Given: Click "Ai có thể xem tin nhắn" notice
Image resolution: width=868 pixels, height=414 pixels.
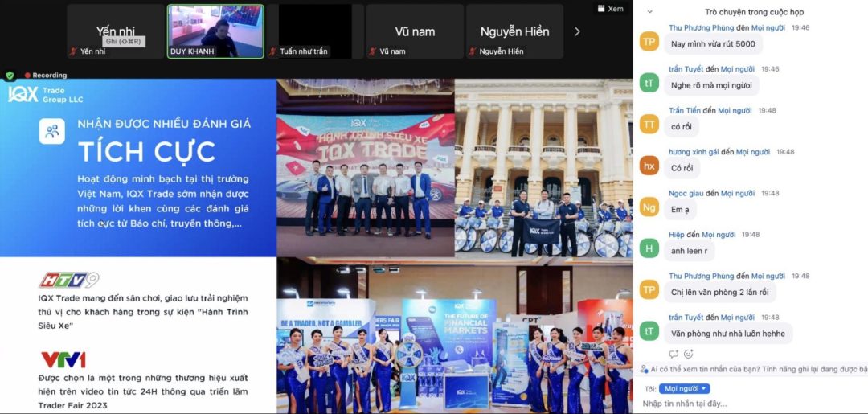Looking at the screenshot, I should [x=755, y=370].
